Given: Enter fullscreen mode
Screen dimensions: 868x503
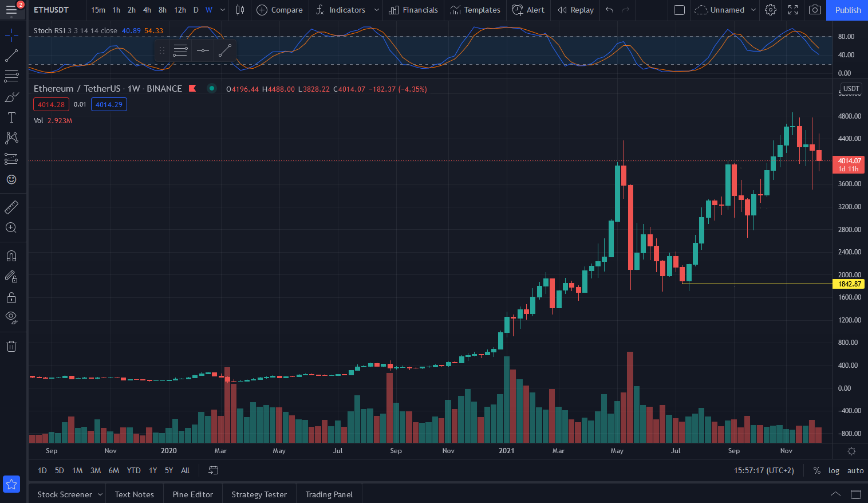Looking at the screenshot, I should pyautogui.click(x=793, y=10).
